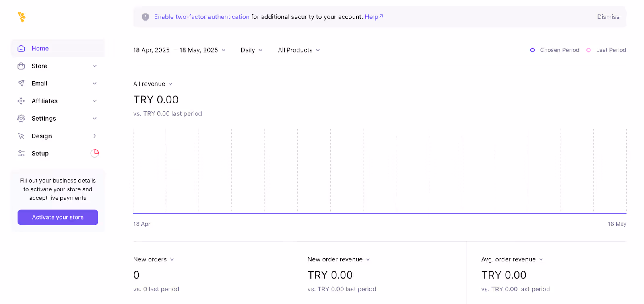Select Store in sidebar
The image size is (644, 304).
pyautogui.click(x=58, y=66)
